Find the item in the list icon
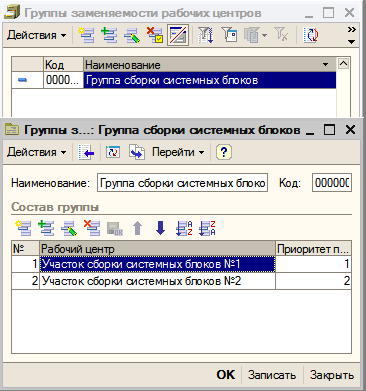Image resolution: width=366 pixels, height=391 pixels. coord(86,152)
